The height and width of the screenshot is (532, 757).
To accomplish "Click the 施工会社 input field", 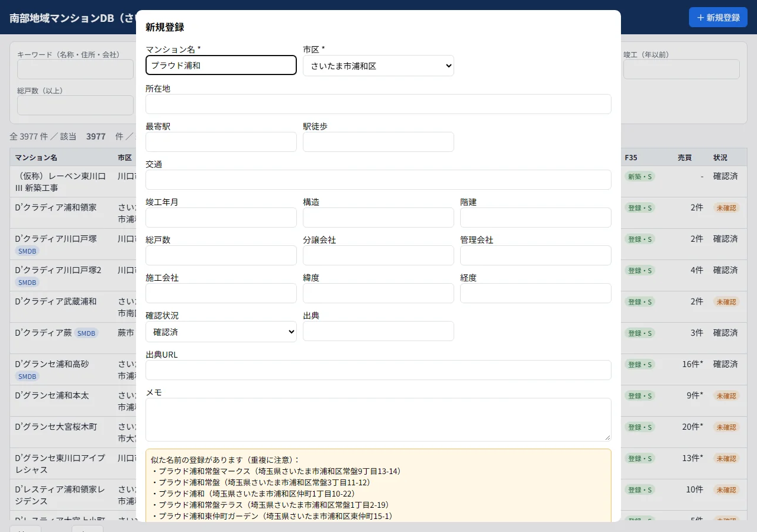I will pos(221,293).
